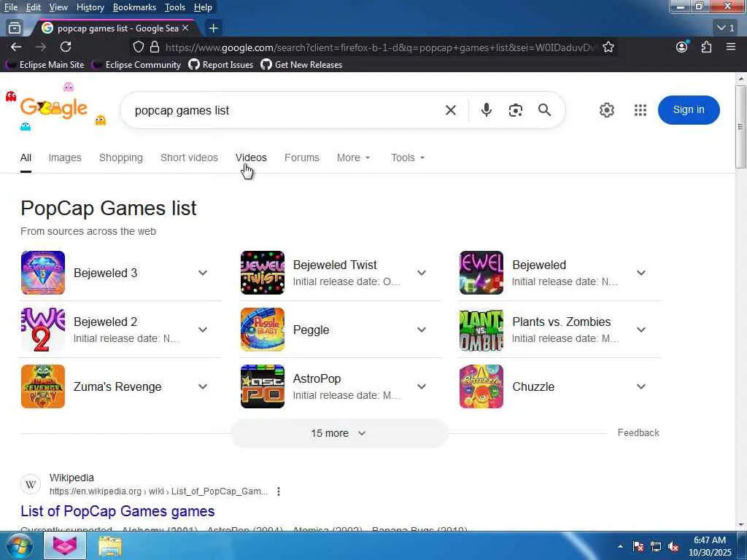The height and width of the screenshot is (560, 747).
Task: Switch to the Shopping tab
Action: coord(120,157)
